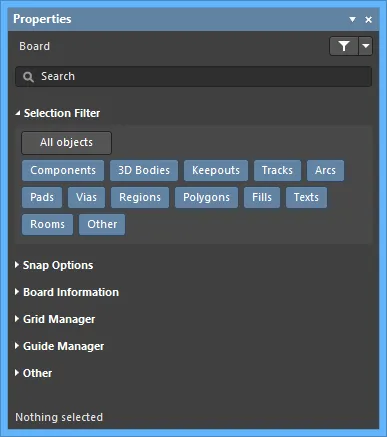Click the All objects button

coord(67,143)
